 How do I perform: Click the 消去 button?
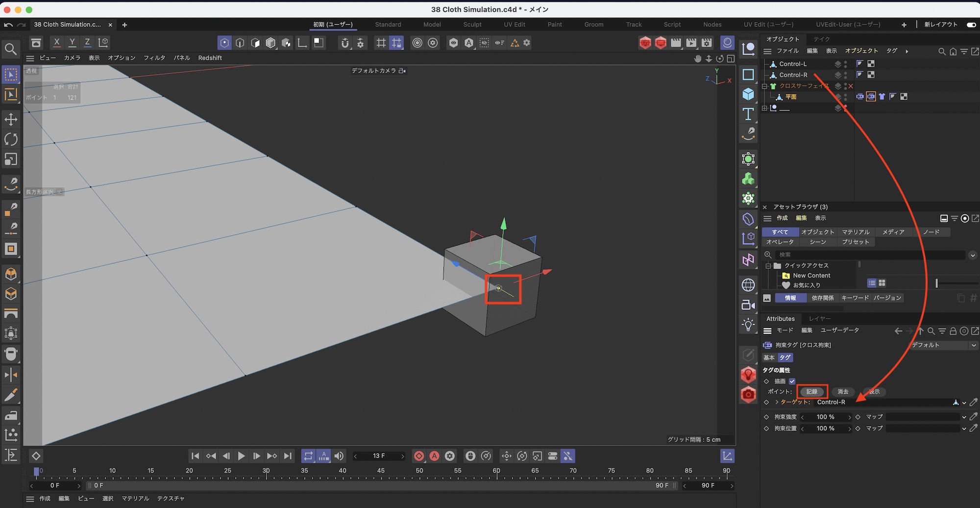pyautogui.click(x=843, y=392)
